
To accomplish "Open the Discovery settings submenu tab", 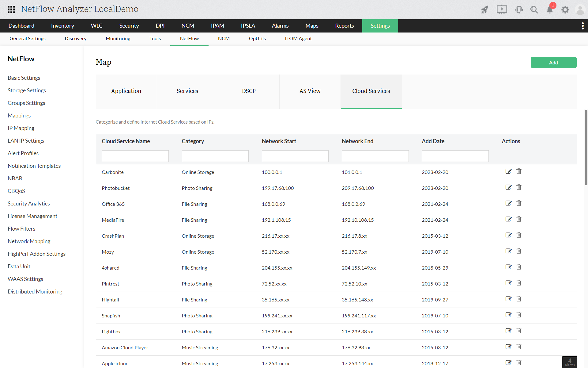I will pyautogui.click(x=75, y=39).
